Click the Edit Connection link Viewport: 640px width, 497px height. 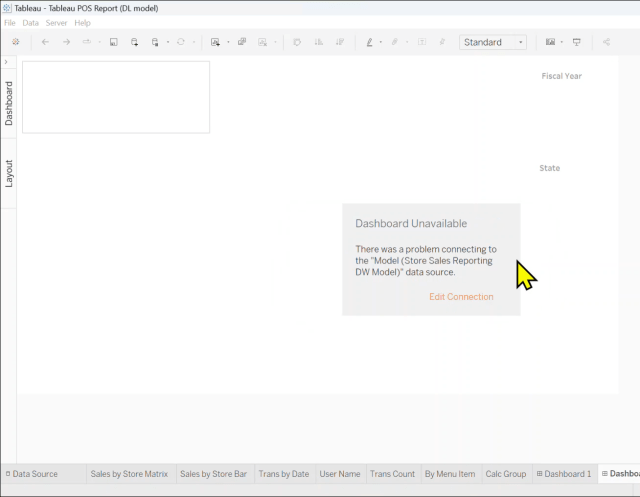(461, 297)
